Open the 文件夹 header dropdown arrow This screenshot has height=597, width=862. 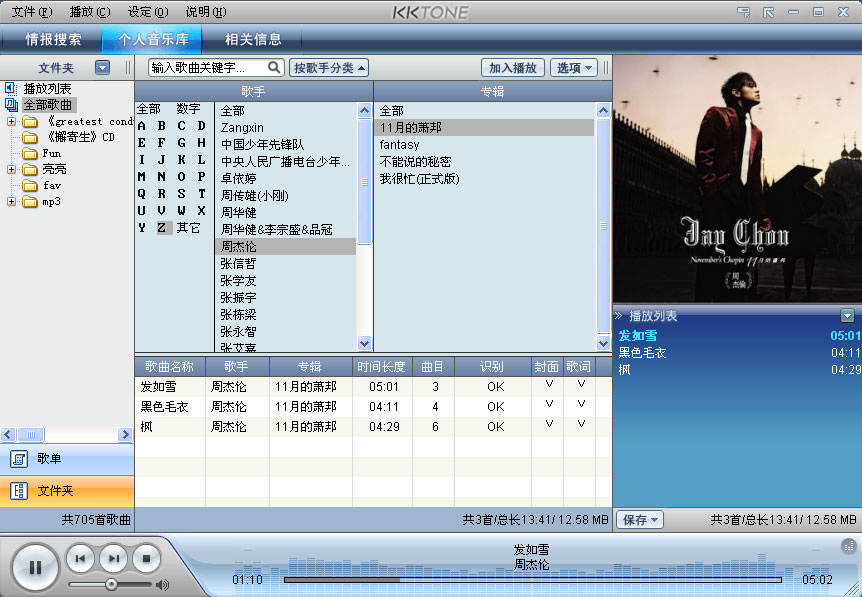pyautogui.click(x=102, y=68)
